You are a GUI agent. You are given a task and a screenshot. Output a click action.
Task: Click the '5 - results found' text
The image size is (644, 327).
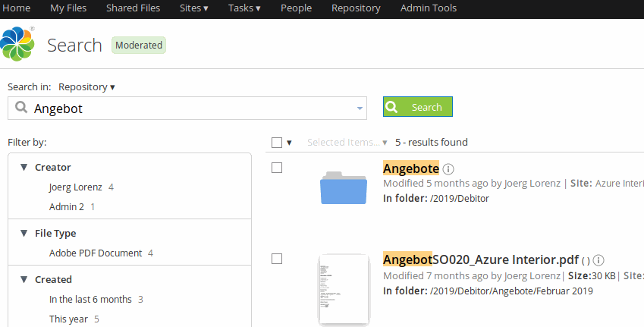[432, 142]
